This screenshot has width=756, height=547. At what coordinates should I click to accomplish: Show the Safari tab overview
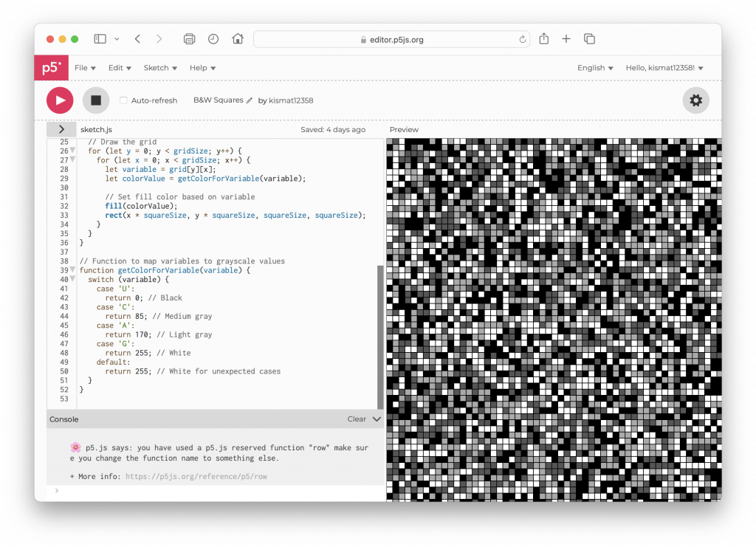(589, 39)
